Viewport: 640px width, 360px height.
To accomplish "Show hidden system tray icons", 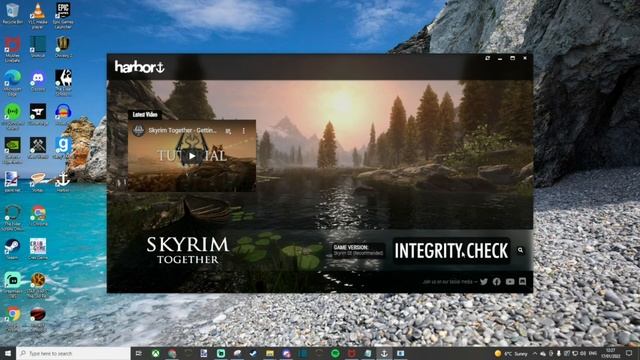I will click(535, 353).
